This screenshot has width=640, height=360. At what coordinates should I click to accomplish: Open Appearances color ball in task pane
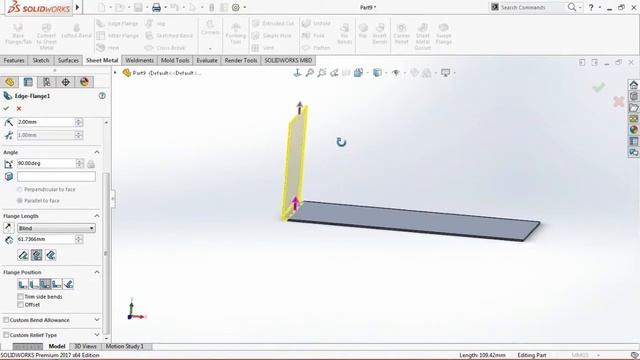click(633, 130)
